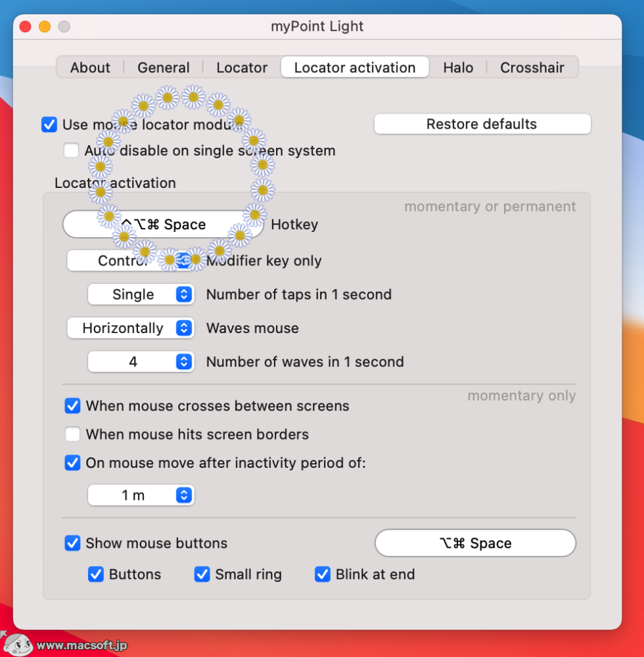Enable Auto disable on single screen system
This screenshot has width=644, height=657.
(x=71, y=150)
